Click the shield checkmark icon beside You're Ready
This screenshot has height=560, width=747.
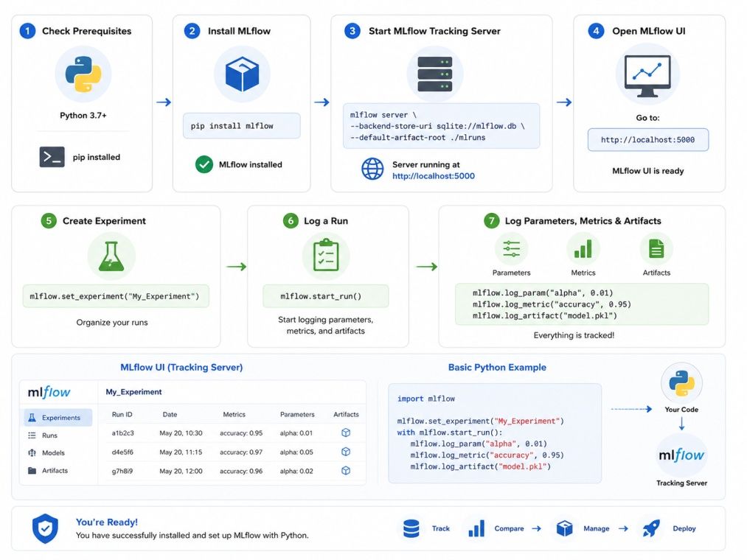[x=45, y=528]
